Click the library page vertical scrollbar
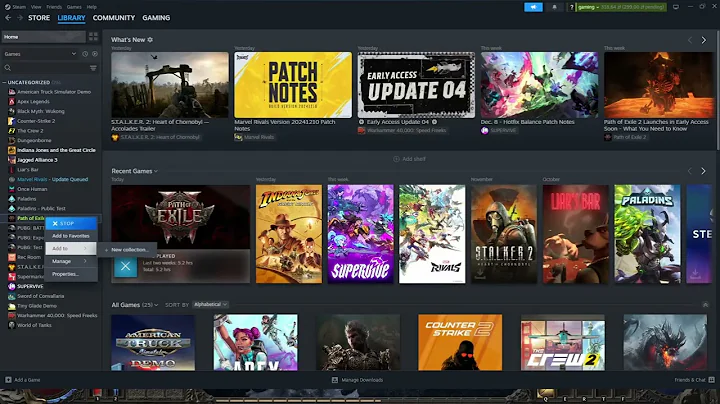 coord(718,90)
